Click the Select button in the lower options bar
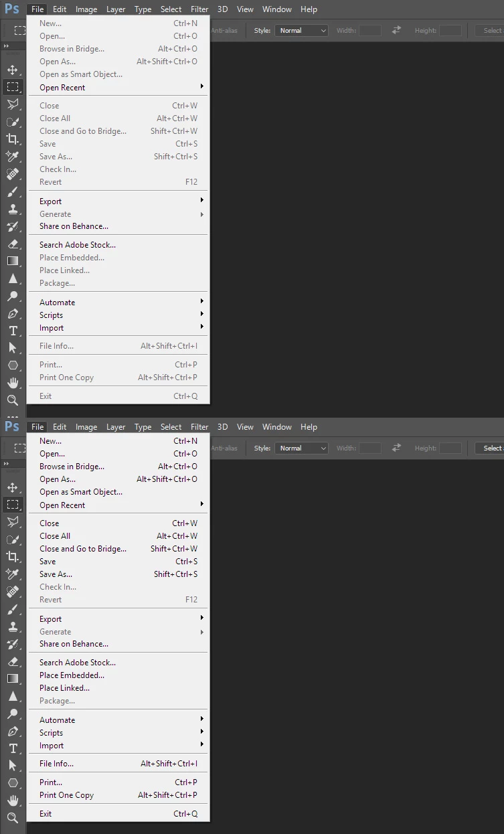The image size is (504, 834). pyautogui.click(x=490, y=448)
